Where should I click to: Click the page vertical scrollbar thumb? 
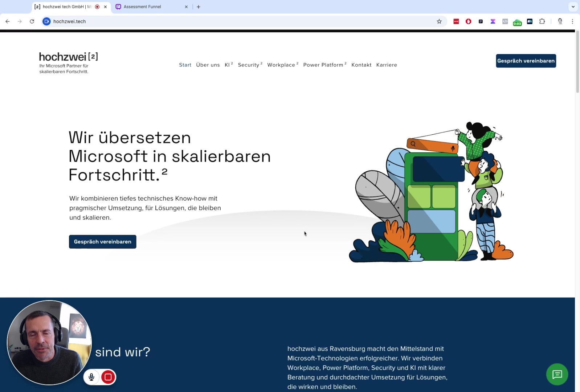click(x=577, y=62)
